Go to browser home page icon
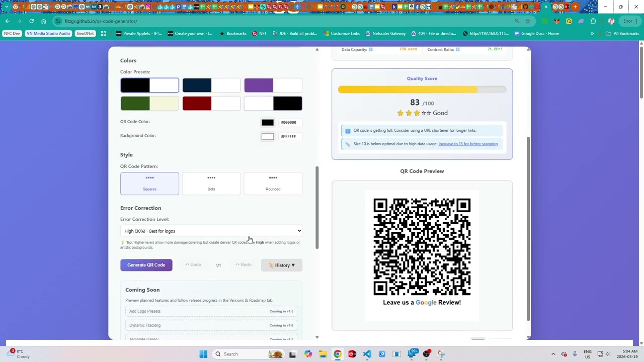644x362 pixels. tap(43, 21)
